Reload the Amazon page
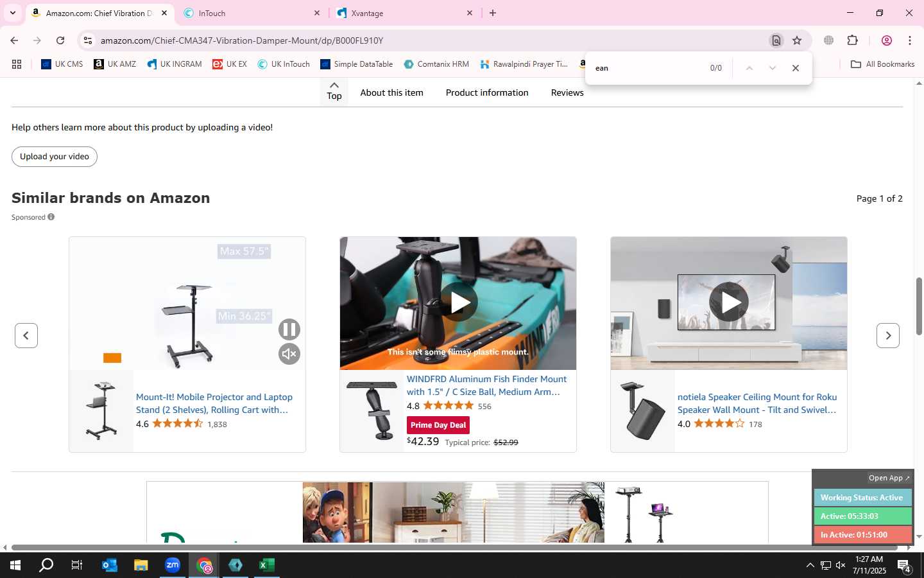 (60, 40)
